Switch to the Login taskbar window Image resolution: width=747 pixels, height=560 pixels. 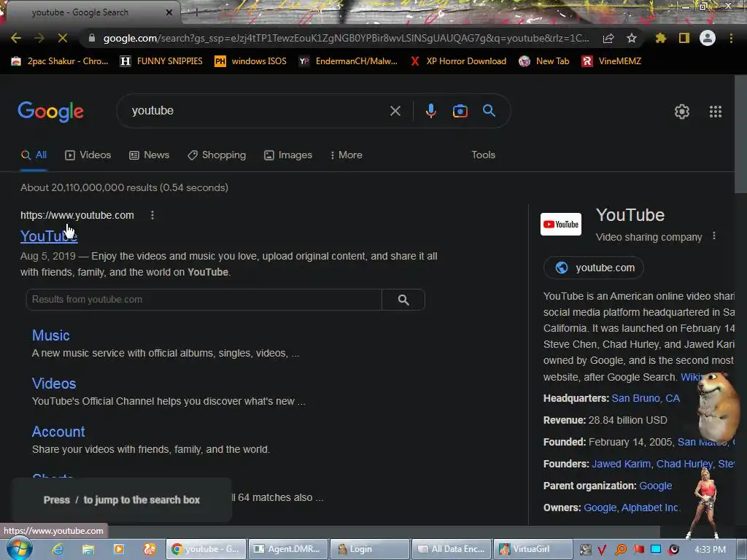370,549
